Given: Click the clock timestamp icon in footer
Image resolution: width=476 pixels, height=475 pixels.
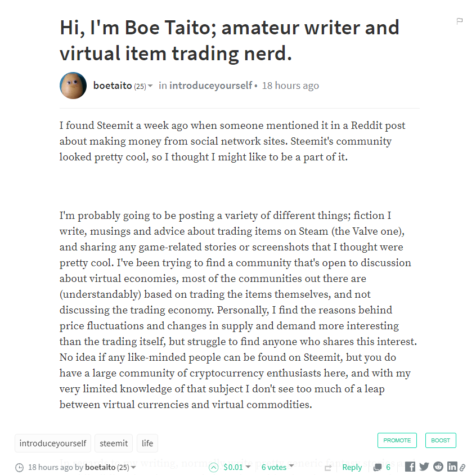Looking at the screenshot, I should click(x=19, y=468).
